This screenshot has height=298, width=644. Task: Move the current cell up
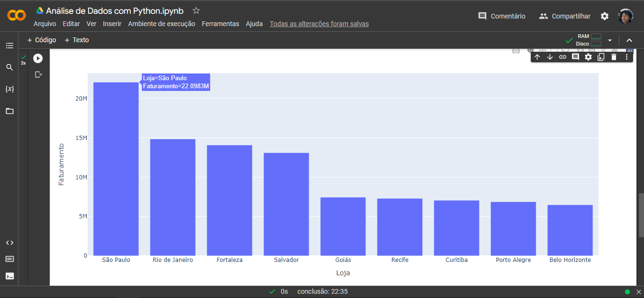click(x=537, y=56)
